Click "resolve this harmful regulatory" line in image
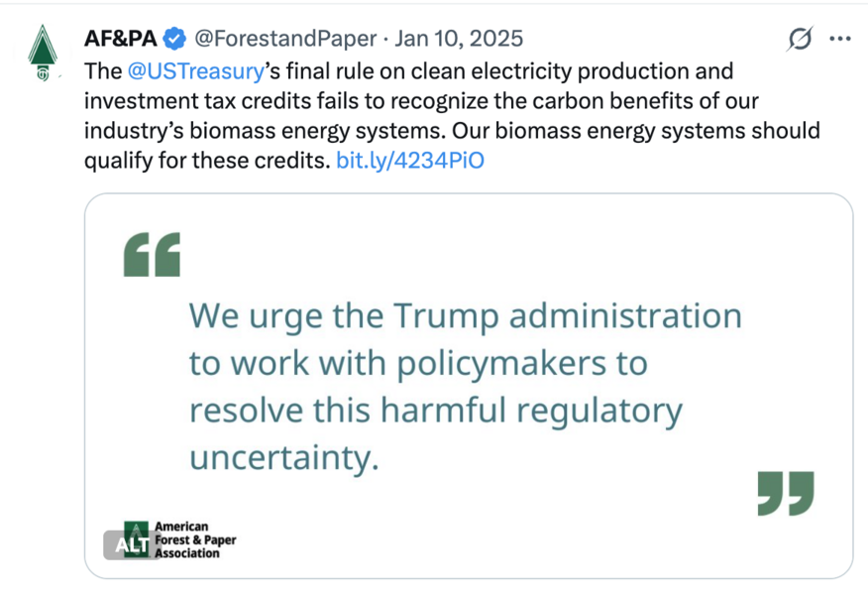Screen dimensions: 868x595 (436, 411)
